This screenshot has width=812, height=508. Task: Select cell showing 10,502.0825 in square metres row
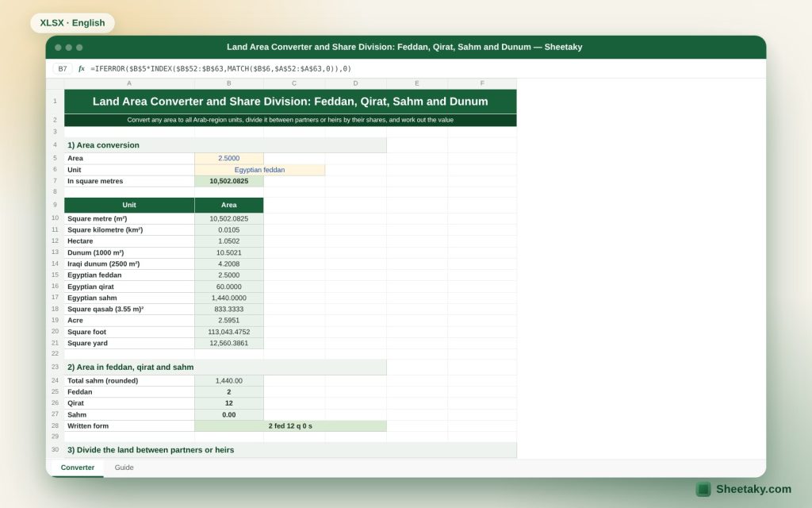(229, 181)
